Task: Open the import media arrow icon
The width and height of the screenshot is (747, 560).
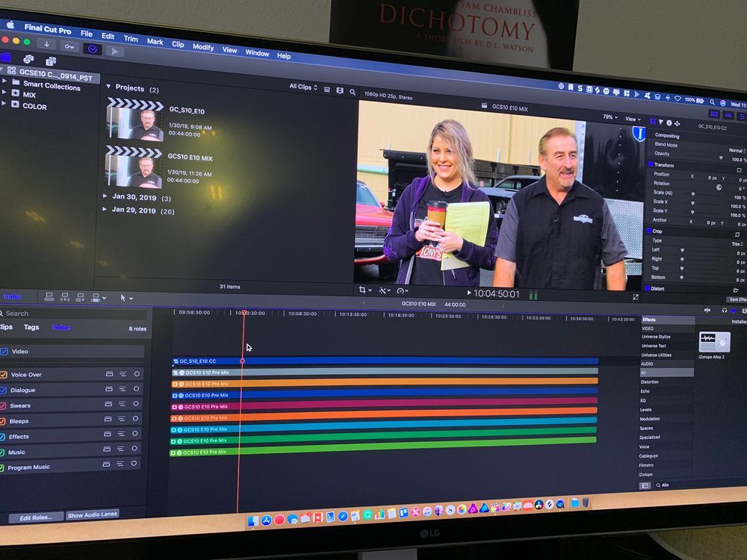Action: pyautogui.click(x=46, y=44)
